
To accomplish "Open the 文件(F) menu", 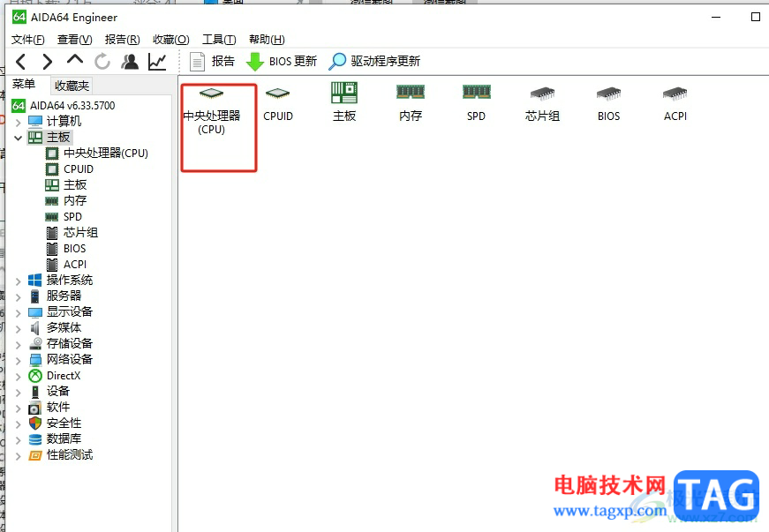I will tap(28, 40).
